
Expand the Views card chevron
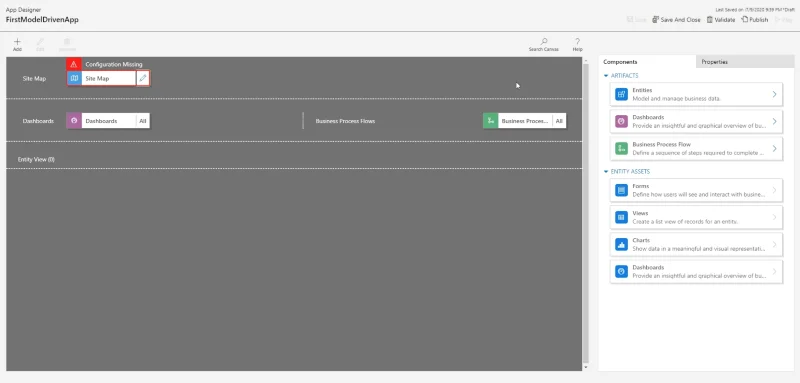point(774,217)
